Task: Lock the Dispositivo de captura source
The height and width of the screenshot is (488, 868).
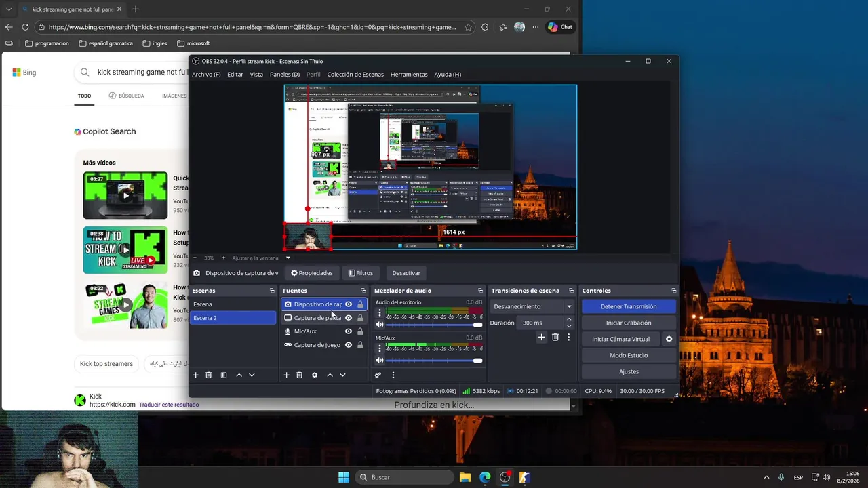Action: (360, 304)
